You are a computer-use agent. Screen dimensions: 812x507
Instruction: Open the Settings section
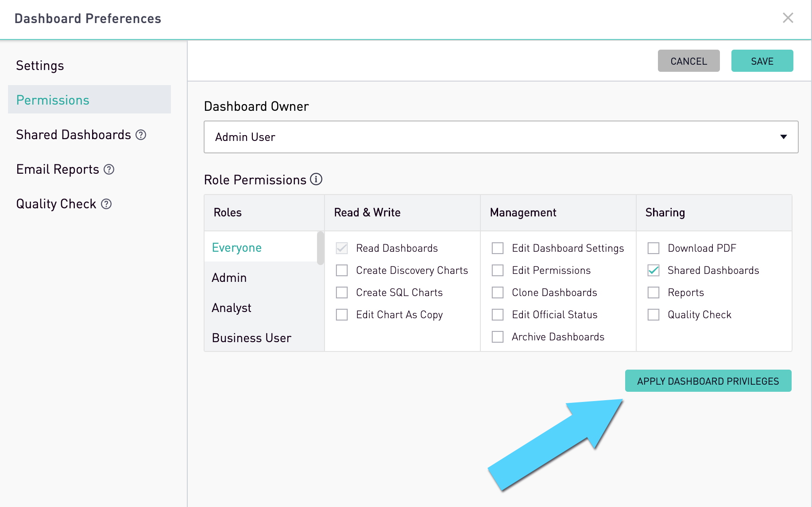pyautogui.click(x=40, y=66)
